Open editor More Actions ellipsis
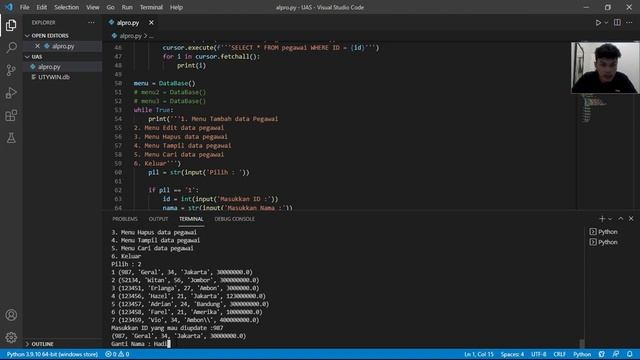Image resolution: width=640 pixels, height=360 pixels. pos(629,22)
